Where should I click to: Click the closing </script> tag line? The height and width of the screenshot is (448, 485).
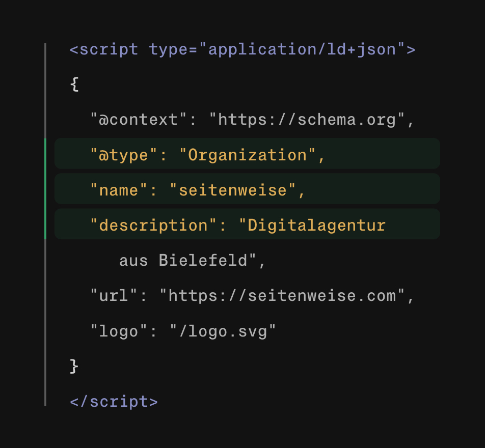click(x=114, y=402)
